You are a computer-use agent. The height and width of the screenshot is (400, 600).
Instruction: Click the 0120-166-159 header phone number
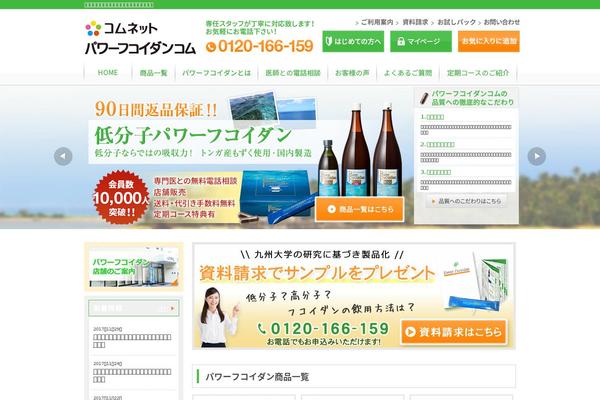(266, 47)
